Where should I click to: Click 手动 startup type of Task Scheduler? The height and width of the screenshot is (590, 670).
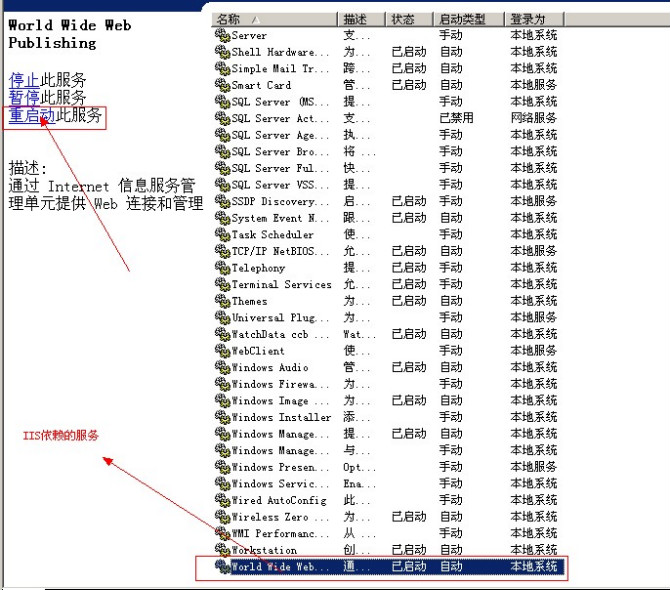point(451,235)
